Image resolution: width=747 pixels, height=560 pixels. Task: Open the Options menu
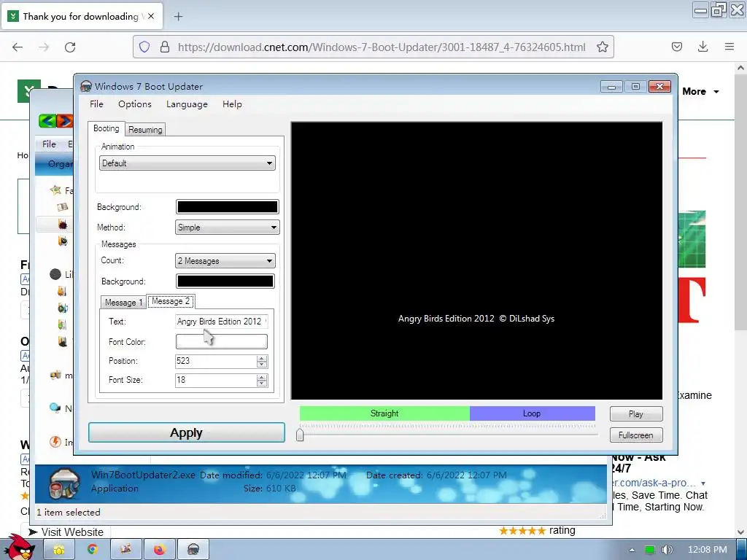(x=135, y=104)
